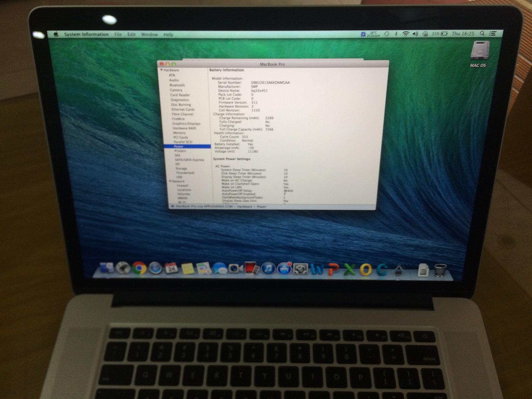Select Fibre Channel in the sidebar
Image resolution: width=532 pixels, height=399 pixels.
click(183, 114)
